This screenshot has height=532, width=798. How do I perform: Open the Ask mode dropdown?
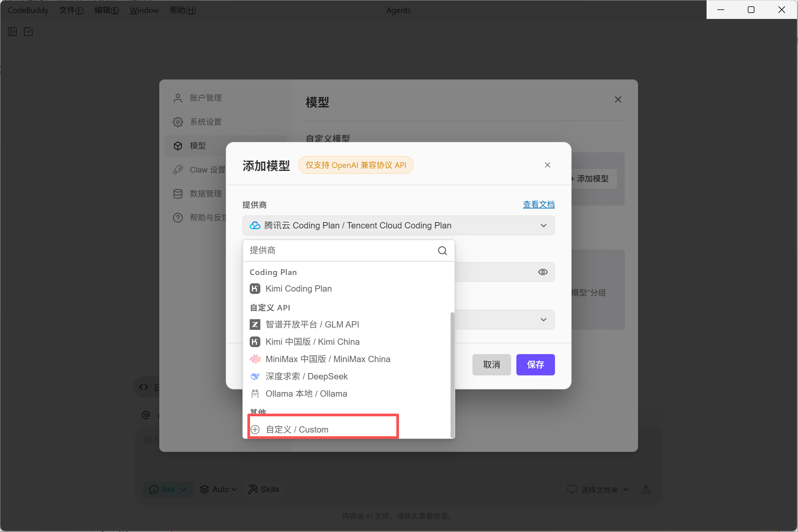[168, 489]
